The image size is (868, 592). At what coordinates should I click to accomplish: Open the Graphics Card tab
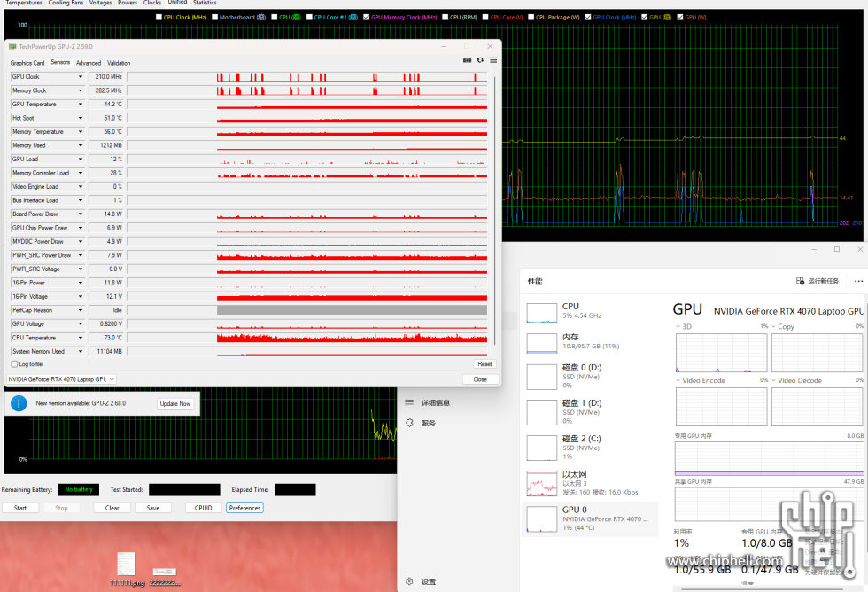point(27,63)
